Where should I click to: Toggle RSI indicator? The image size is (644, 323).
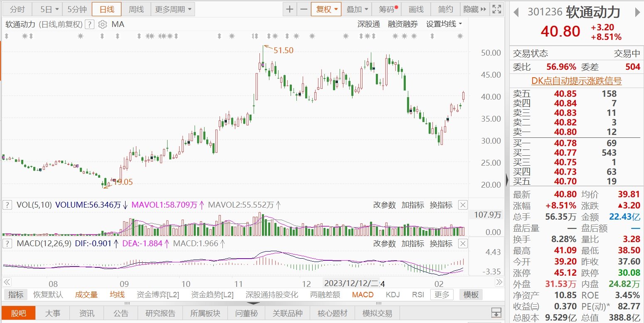click(x=418, y=295)
